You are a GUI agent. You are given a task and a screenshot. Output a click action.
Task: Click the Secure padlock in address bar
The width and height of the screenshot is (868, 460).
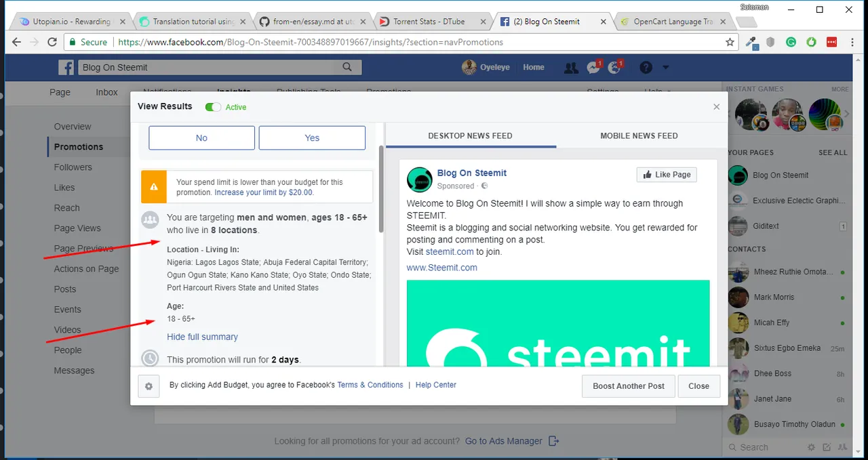pos(73,42)
